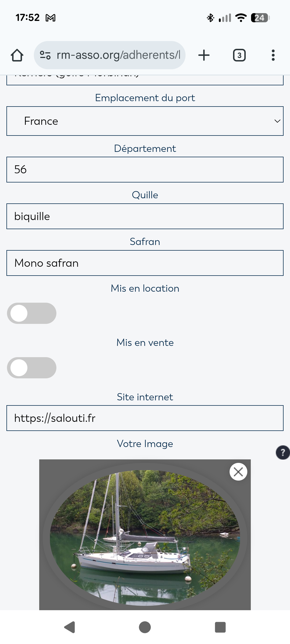Focus the Département field containing 56
Screen dimensions: 290x644
145,170
